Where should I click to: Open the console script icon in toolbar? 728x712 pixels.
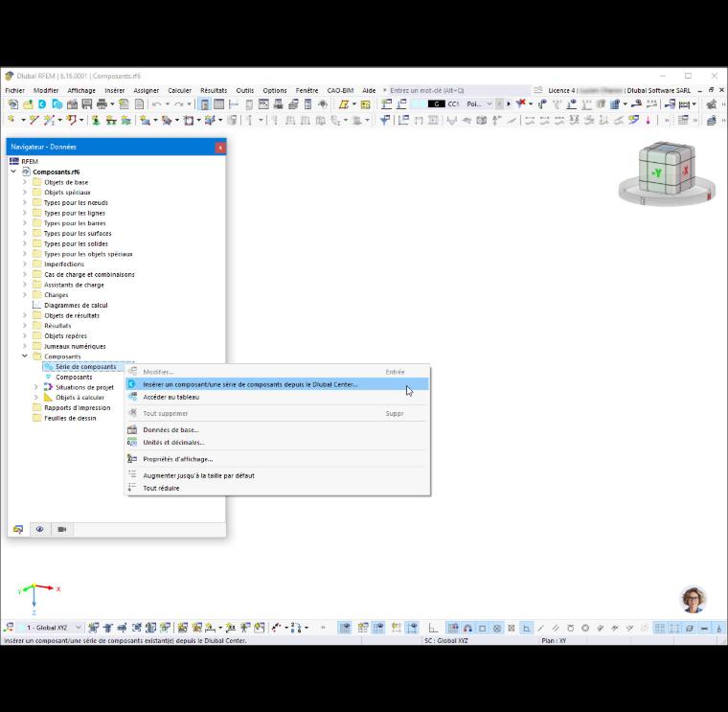tap(263, 104)
